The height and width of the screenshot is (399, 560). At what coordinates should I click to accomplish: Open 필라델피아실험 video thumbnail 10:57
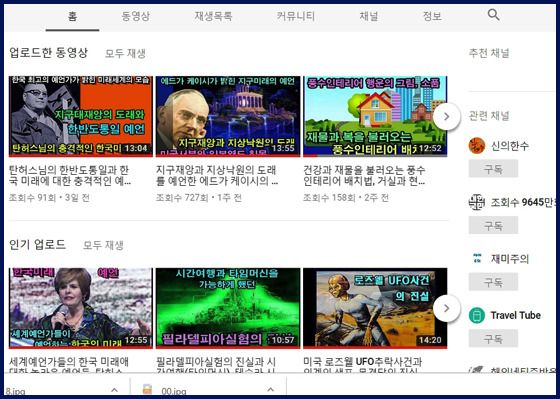[x=228, y=308]
